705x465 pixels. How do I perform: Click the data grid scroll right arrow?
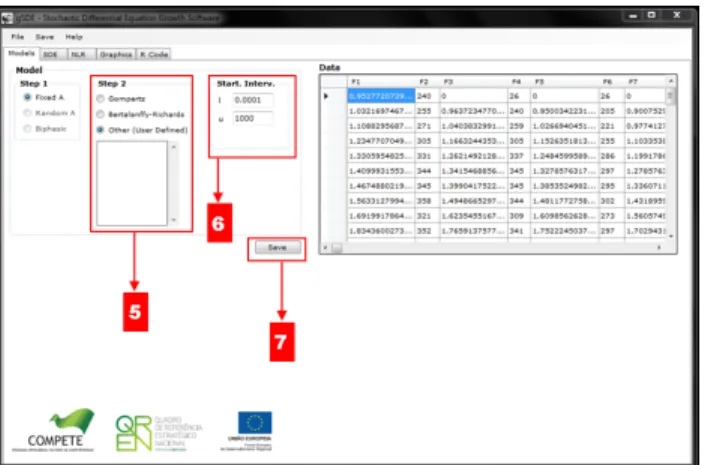pyautogui.click(x=659, y=247)
